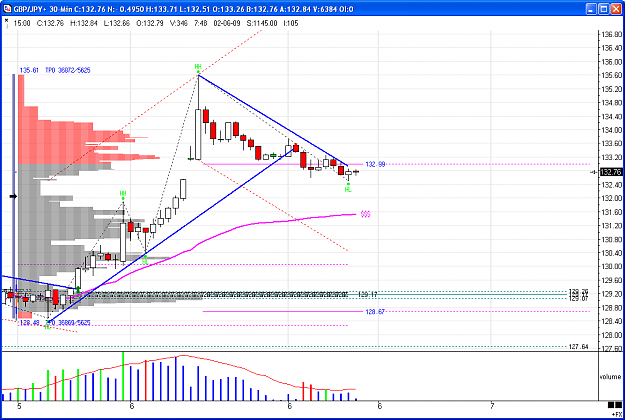
Task: Click '135.61 TPO 36872/5625' profile label
Action: 55,70
